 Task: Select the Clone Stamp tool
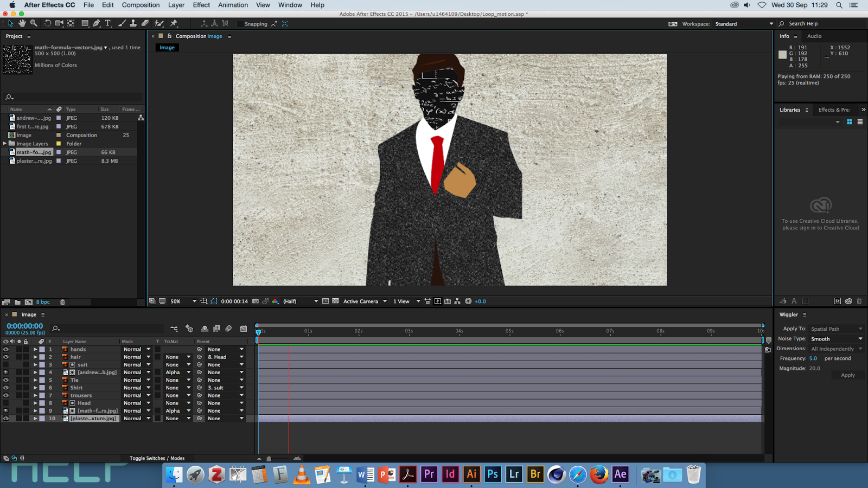tap(133, 23)
